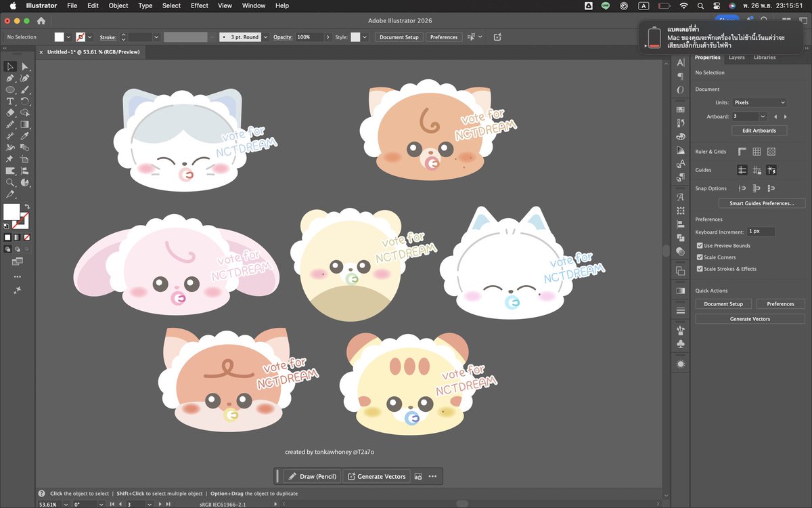Select the Gradient tool
The image size is (812, 508).
pyautogui.click(x=24, y=124)
